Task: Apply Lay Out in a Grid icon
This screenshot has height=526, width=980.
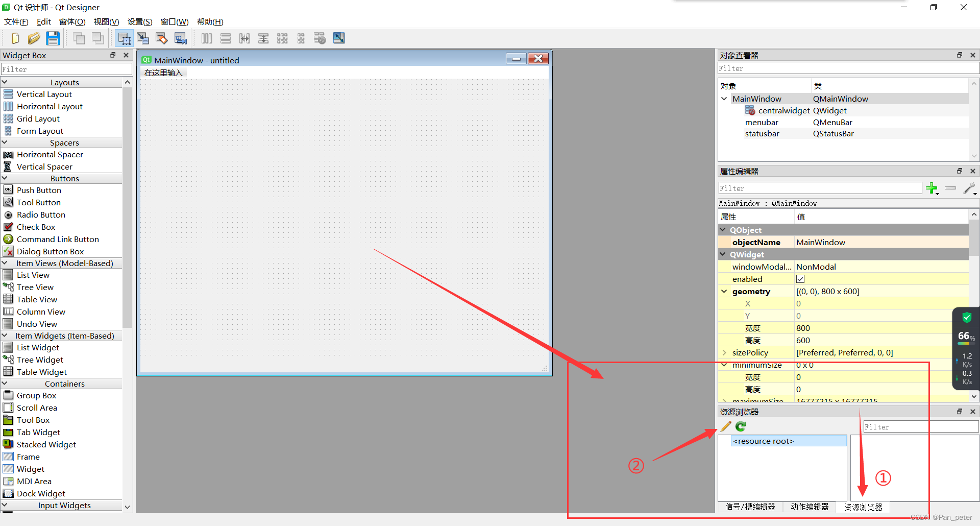Action: [x=282, y=38]
